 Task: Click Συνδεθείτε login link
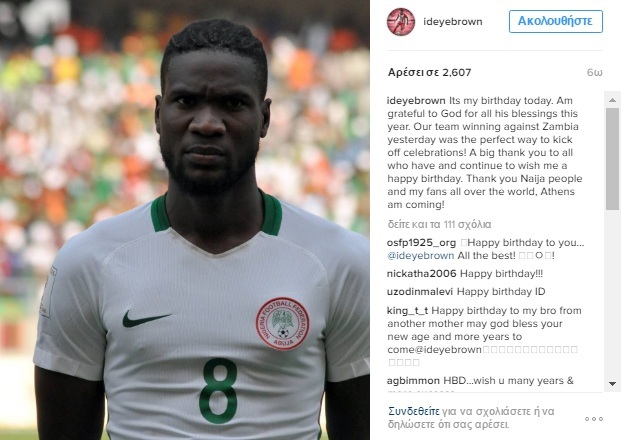coord(413,411)
